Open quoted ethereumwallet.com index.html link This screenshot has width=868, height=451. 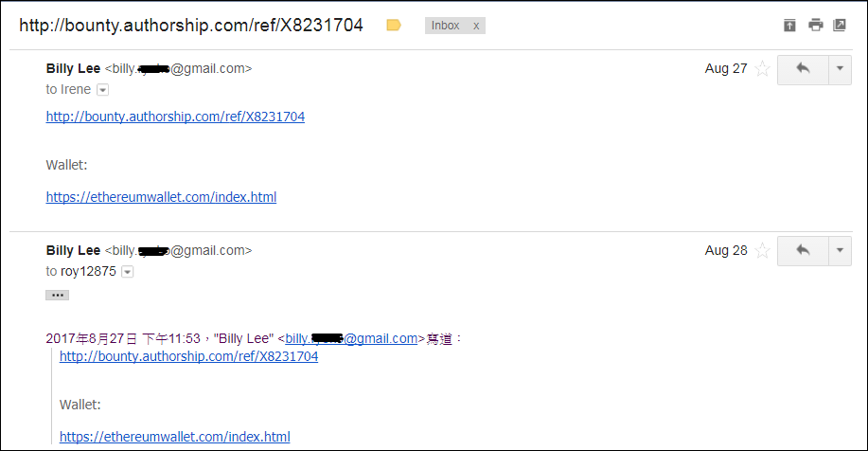174,437
